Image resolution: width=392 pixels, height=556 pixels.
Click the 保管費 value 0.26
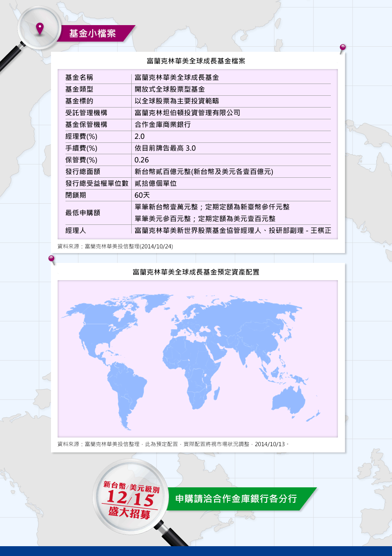pos(142,160)
